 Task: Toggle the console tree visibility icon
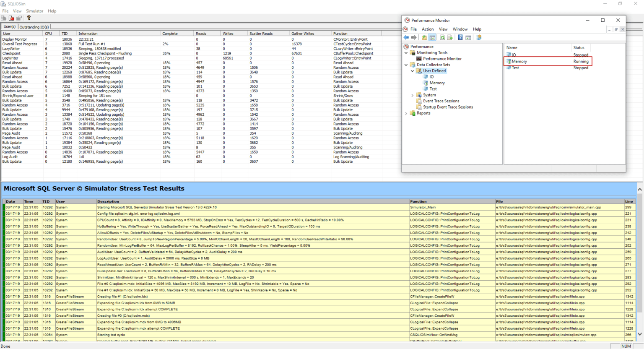(x=432, y=37)
